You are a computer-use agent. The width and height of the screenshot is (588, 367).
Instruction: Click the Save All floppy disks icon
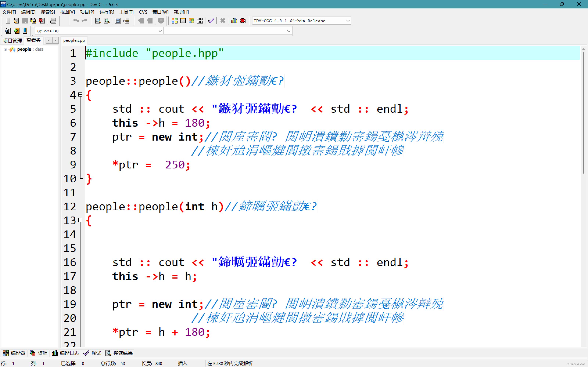(x=33, y=21)
